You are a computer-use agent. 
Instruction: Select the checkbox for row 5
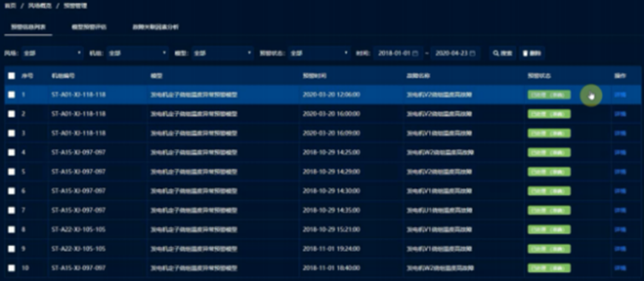point(11,172)
